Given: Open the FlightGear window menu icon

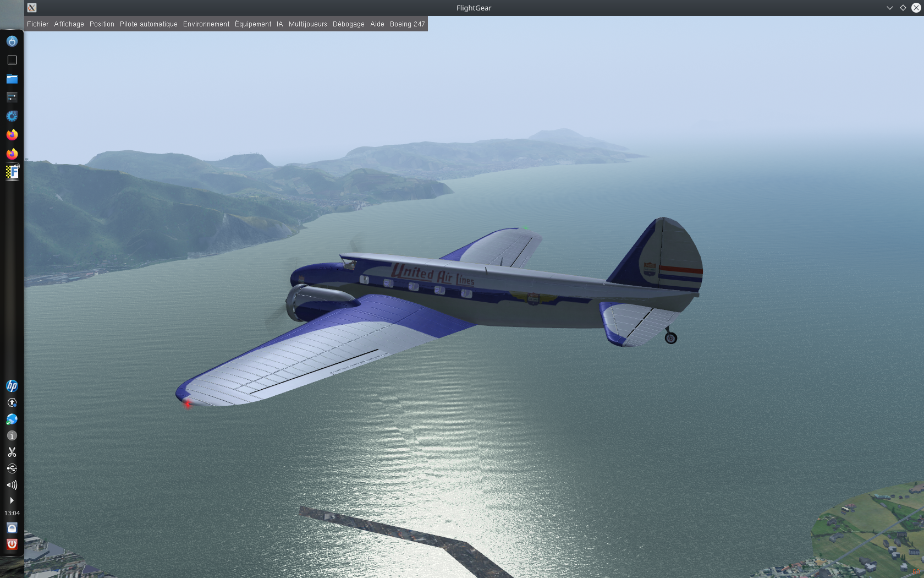Looking at the screenshot, I should [32, 8].
